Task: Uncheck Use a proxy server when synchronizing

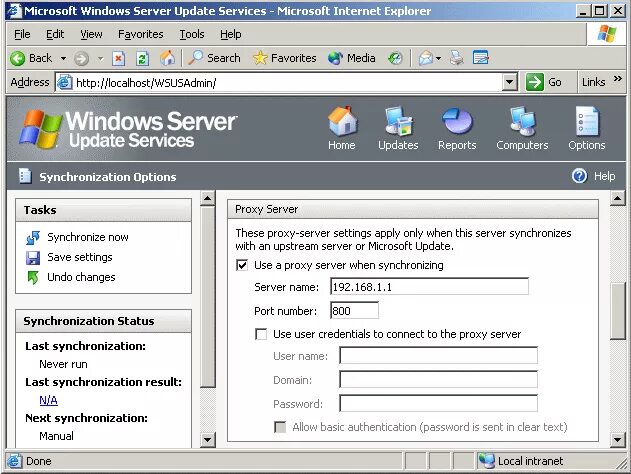Action: pos(242,266)
